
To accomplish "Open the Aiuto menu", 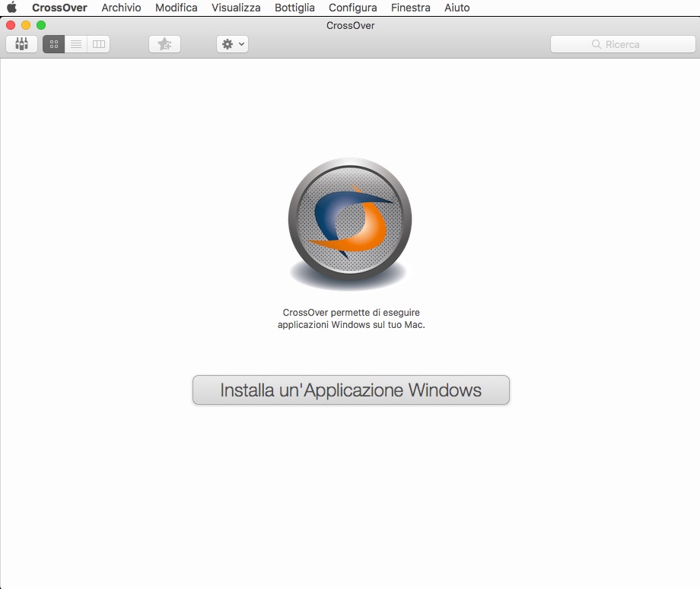I will [457, 8].
